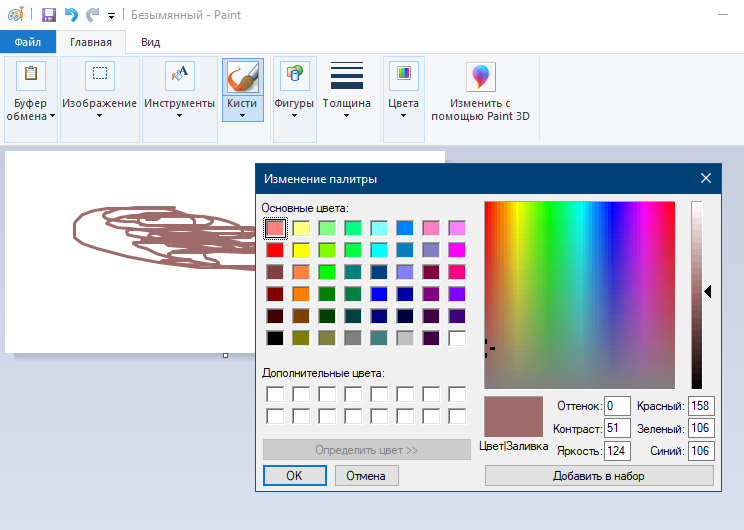Click the Цвет|Заливка preview swatch

[x=513, y=417]
